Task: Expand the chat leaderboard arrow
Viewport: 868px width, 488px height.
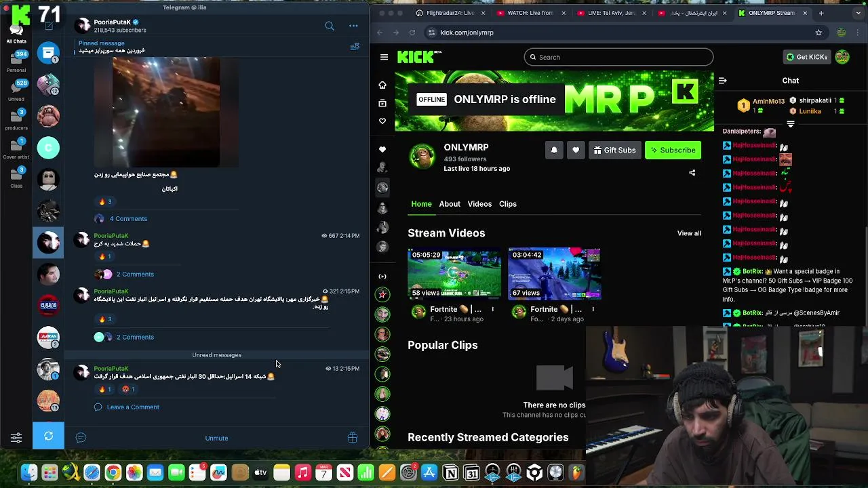Action: tap(791, 124)
